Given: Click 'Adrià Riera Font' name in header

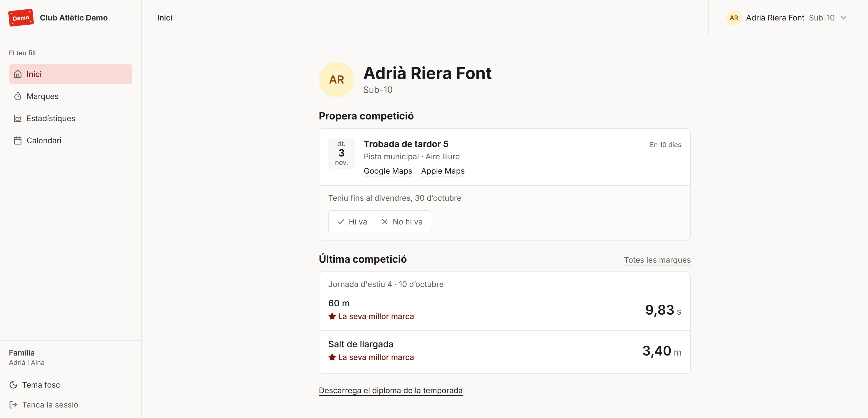Looking at the screenshot, I should (775, 17).
